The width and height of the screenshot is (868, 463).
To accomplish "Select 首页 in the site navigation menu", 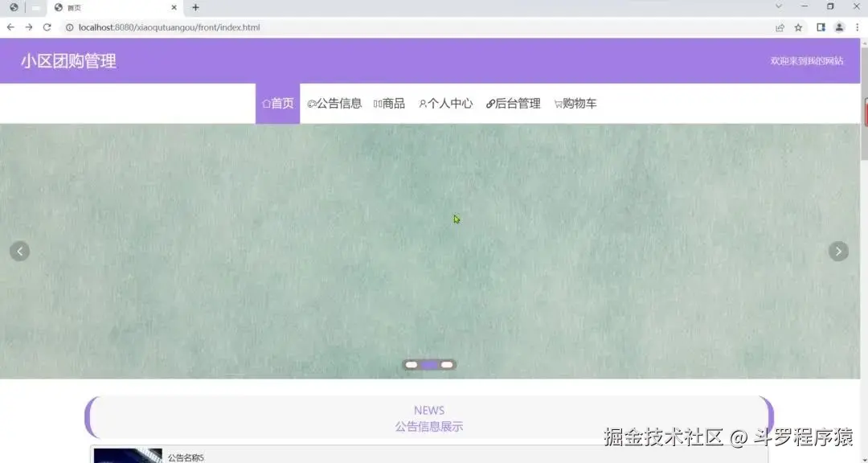I will tap(278, 103).
